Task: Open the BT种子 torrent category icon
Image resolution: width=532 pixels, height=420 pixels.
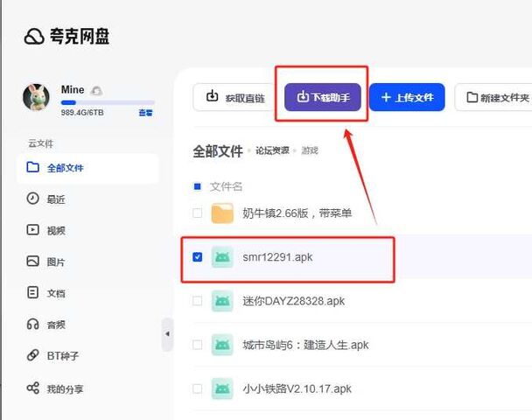Action: pyautogui.click(x=33, y=356)
